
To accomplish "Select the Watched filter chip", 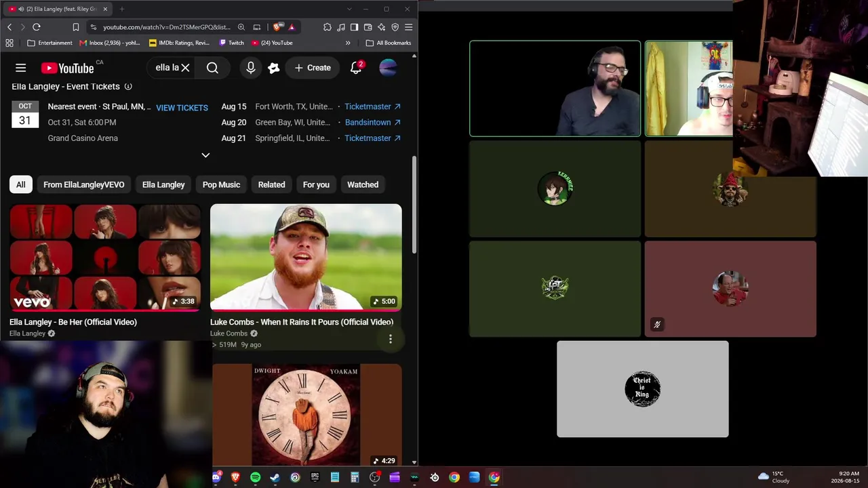I will [363, 184].
